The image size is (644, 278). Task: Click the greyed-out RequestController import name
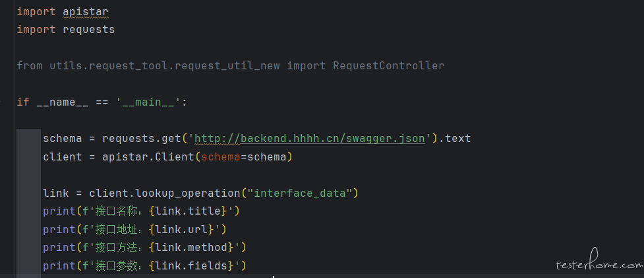coord(388,66)
